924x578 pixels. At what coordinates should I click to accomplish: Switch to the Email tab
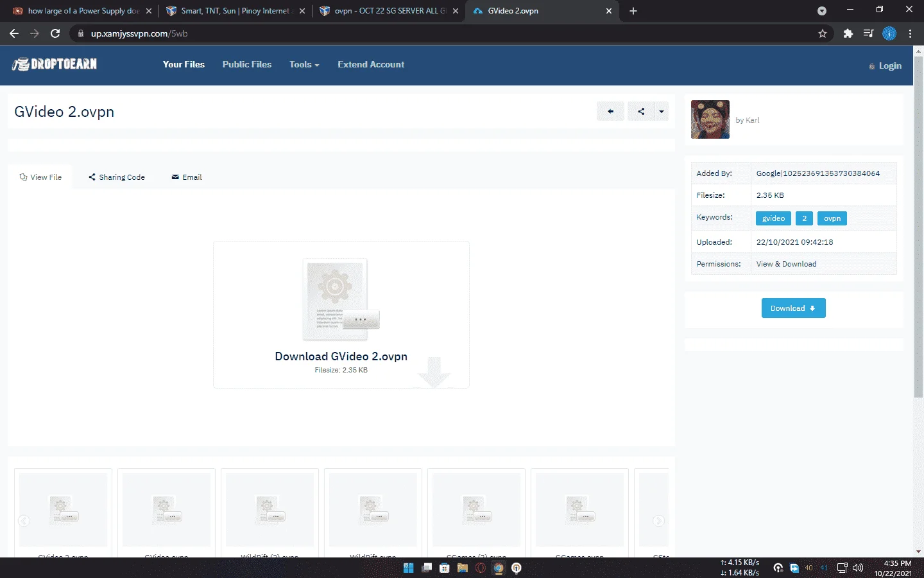[x=187, y=177]
